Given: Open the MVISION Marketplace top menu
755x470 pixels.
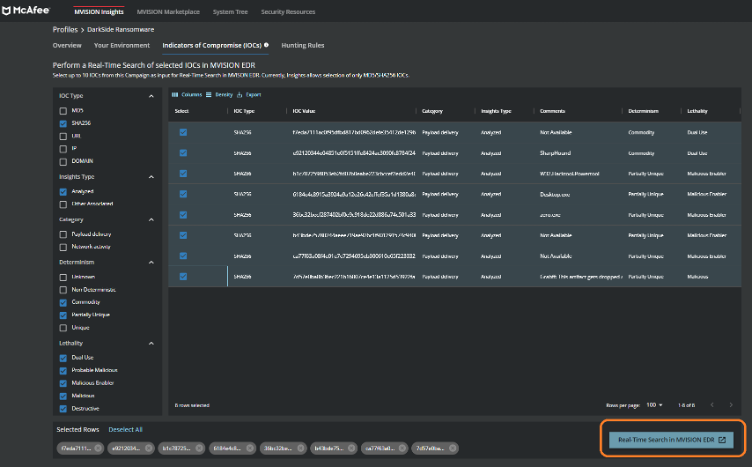Looking at the screenshot, I should [x=169, y=12].
